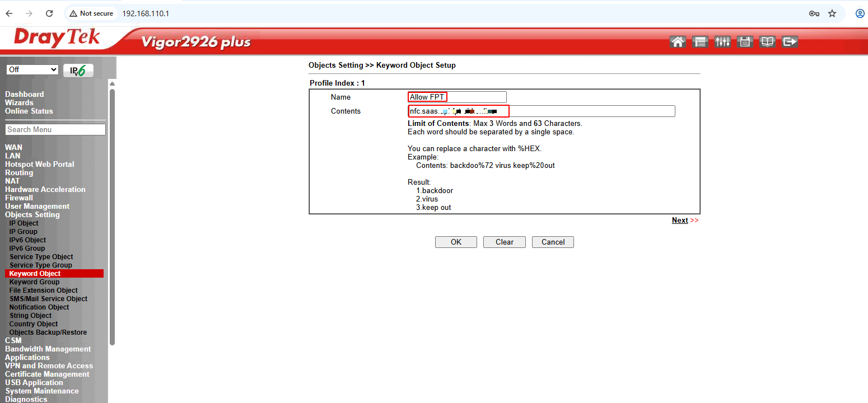Open the browser profile avatar icon
The height and width of the screenshot is (403, 868).
click(860, 13)
